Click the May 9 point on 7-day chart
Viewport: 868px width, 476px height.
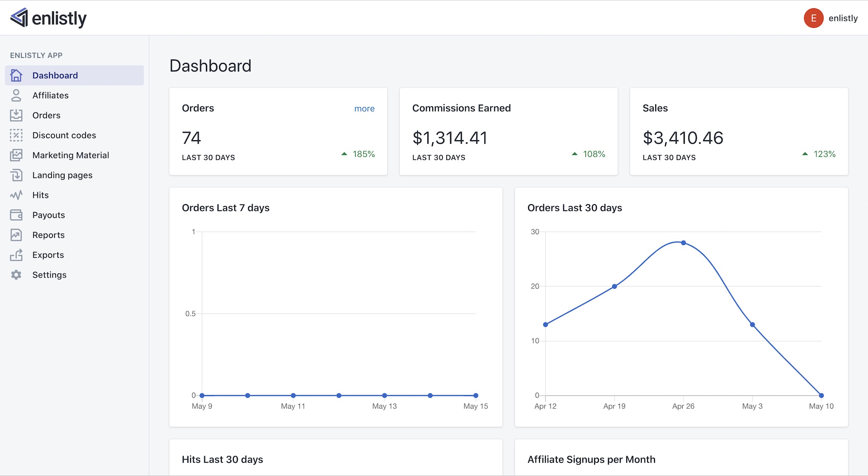coord(202,395)
